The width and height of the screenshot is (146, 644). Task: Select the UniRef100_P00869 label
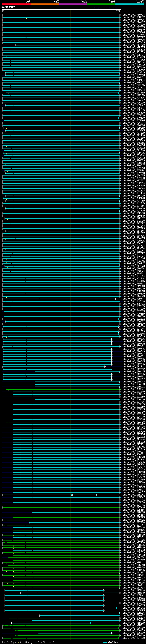134,314
